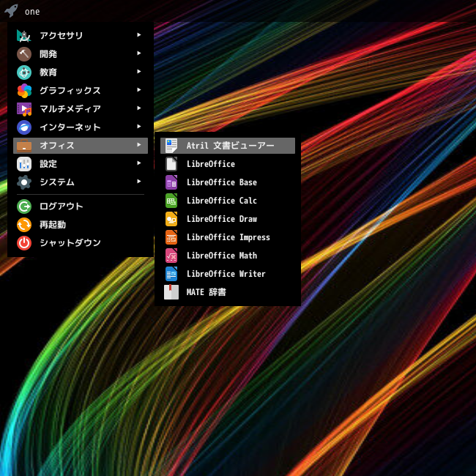Select the システム menu entry
Viewport: 476px width, 476px height.
point(81,182)
